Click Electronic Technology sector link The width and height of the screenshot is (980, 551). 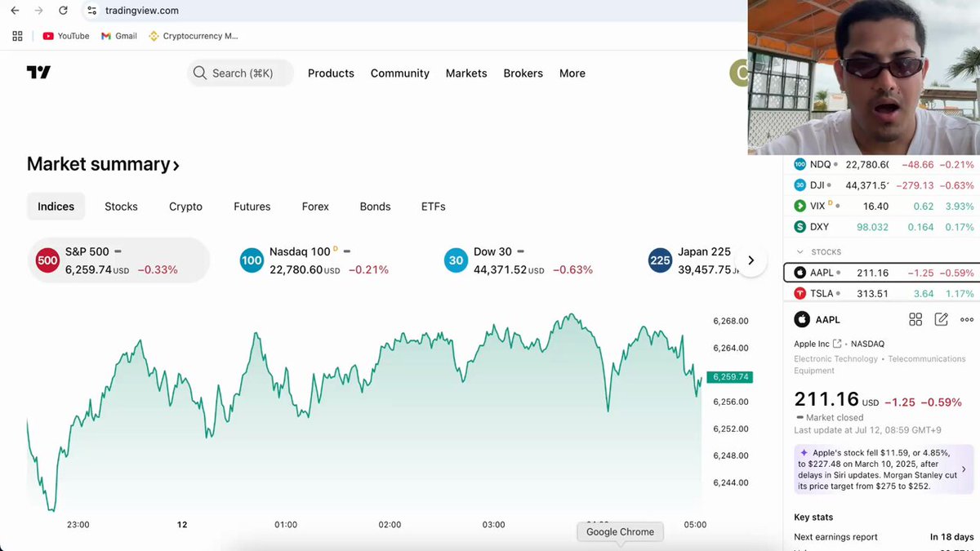pyautogui.click(x=835, y=358)
